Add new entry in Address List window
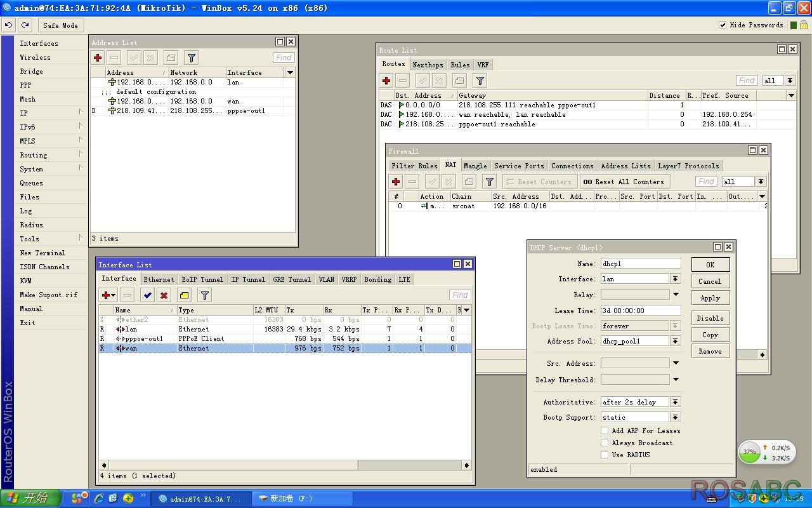The height and width of the screenshot is (508, 812). click(98, 58)
